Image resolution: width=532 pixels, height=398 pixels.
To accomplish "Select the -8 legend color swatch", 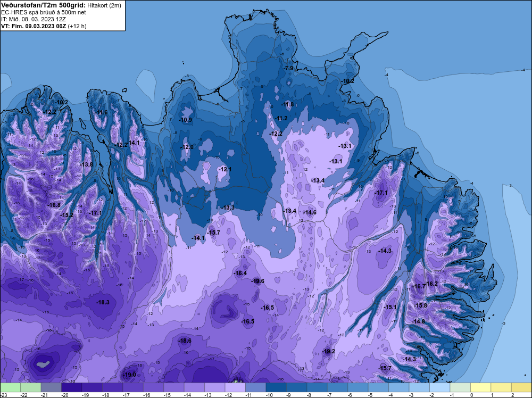I will click(317, 387).
